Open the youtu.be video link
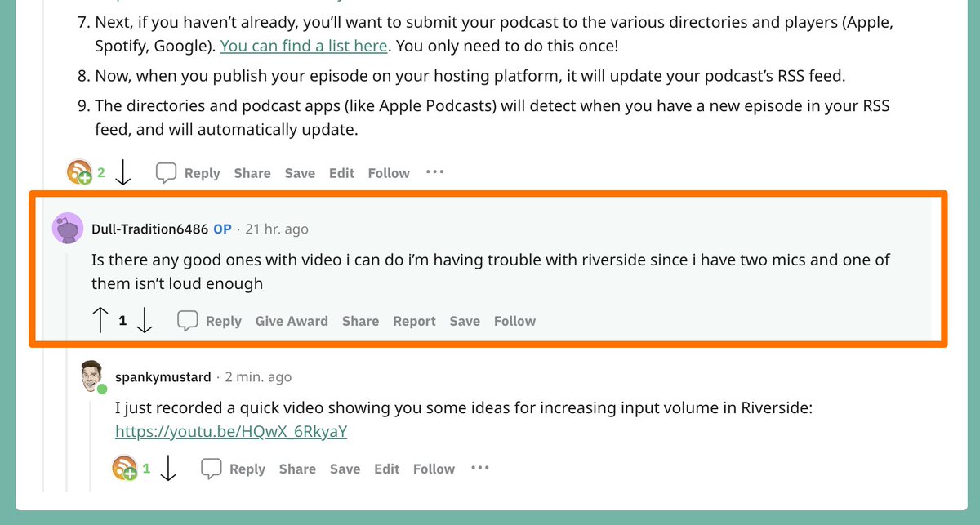Screen dimensions: 980x525 [x=231, y=432]
